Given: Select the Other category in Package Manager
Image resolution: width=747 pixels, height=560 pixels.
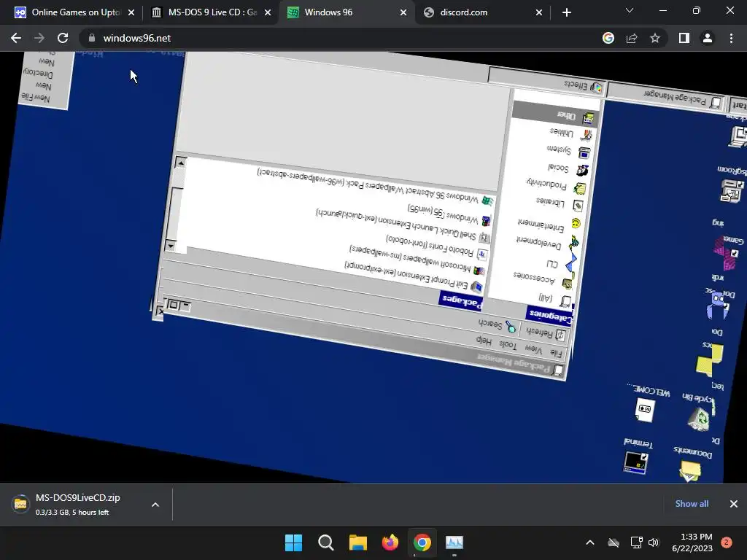Looking at the screenshot, I should click(556, 114).
